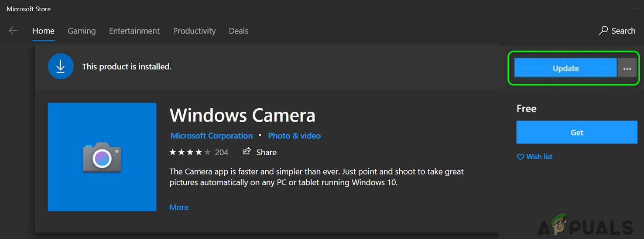
Task: Click the Get button under Free
Action: pos(577,133)
